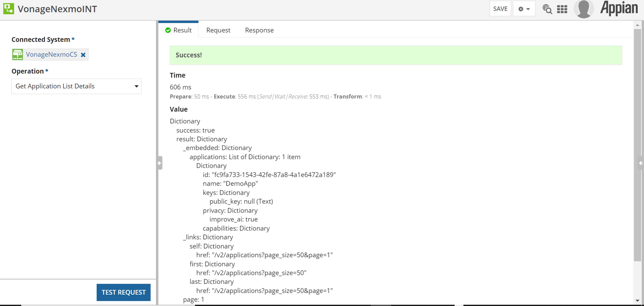The height and width of the screenshot is (306, 644).
Task: Click the application id value text
Action: coord(274,175)
